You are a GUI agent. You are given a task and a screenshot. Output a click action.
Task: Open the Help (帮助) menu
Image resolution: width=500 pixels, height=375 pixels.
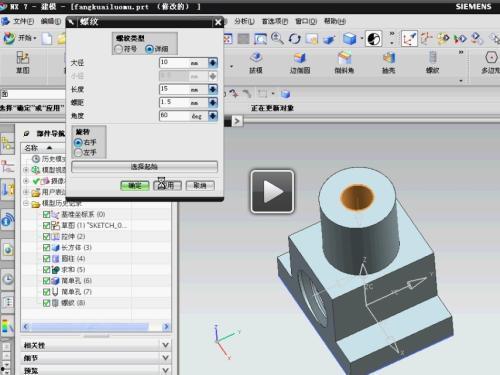tap(335, 21)
